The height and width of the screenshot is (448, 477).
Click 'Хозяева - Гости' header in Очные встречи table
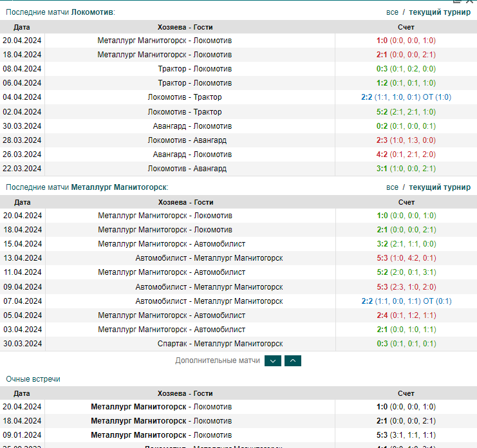pos(185,393)
